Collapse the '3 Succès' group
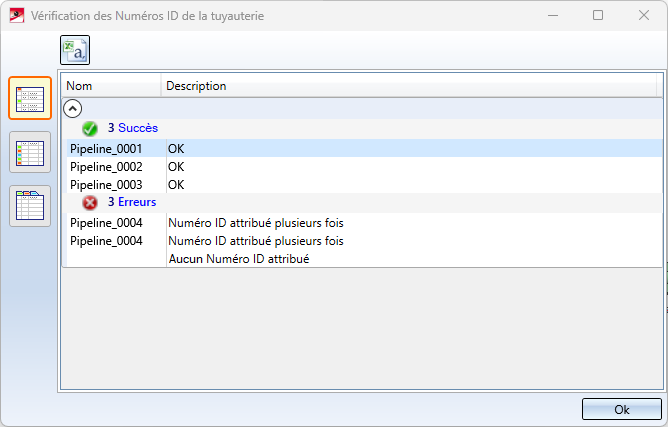 pyautogui.click(x=132, y=128)
